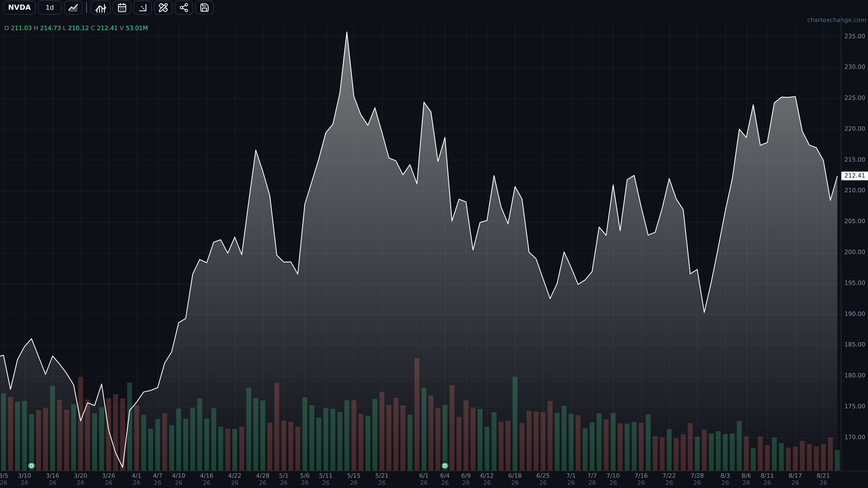Open the area chart type selector

pos(73,7)
